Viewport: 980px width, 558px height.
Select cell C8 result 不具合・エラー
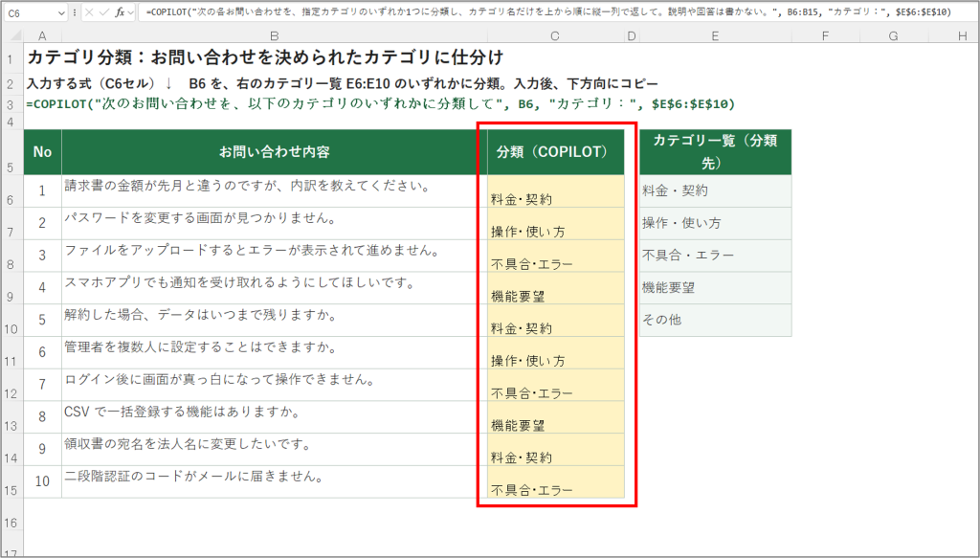click(555, 256)
